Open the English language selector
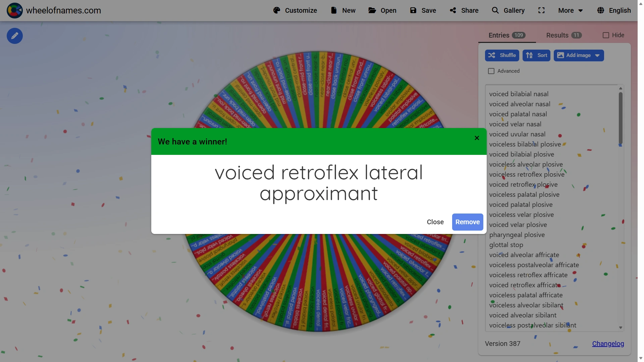Screen dimensions: 644x362 [x=614, y=10]
